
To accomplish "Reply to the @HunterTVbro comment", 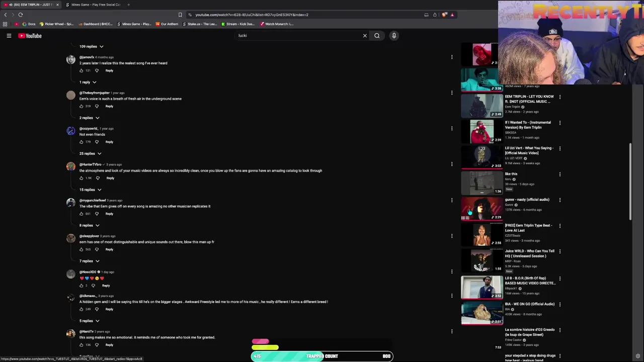I will point(110,178).
